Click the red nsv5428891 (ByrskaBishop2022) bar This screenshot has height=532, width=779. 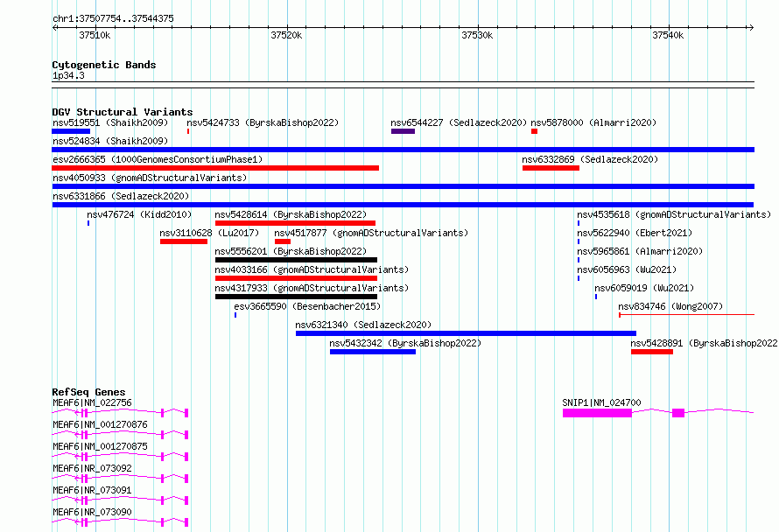point(652,352)
